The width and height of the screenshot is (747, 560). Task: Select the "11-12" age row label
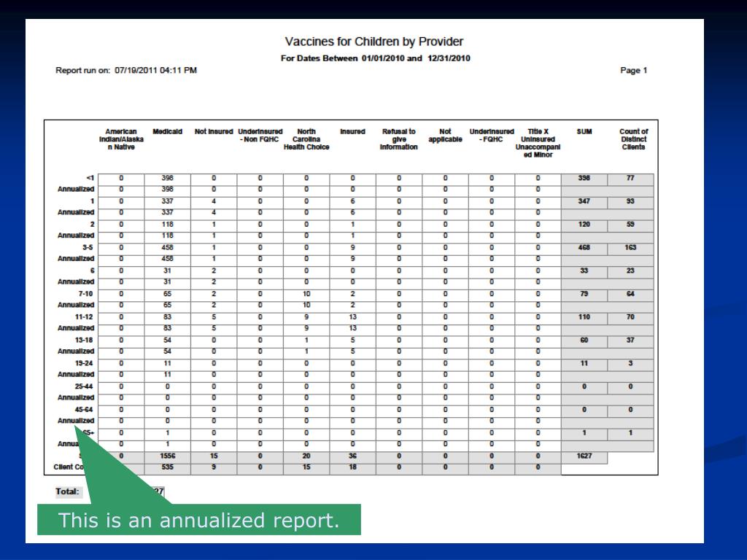coord(84,316)
